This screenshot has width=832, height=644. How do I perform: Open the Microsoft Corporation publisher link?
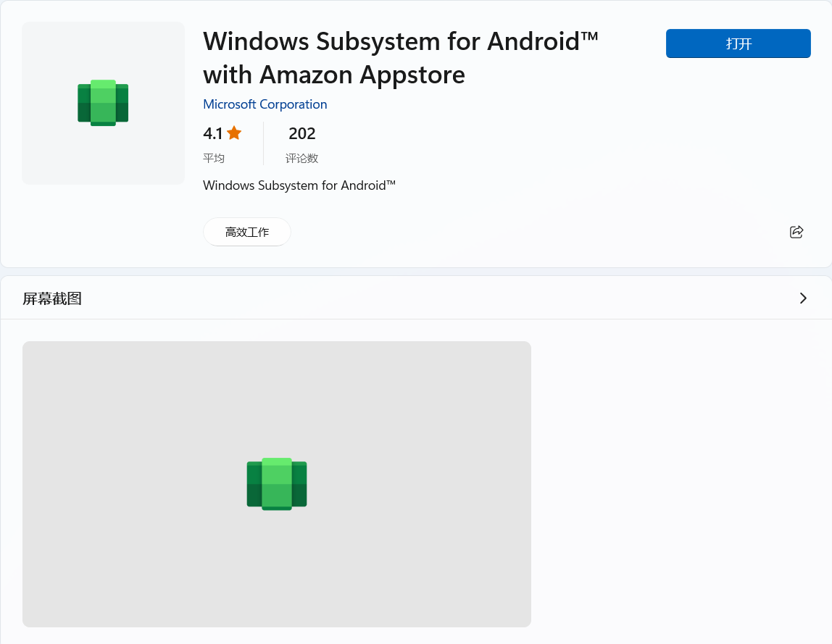click(265, 104)
